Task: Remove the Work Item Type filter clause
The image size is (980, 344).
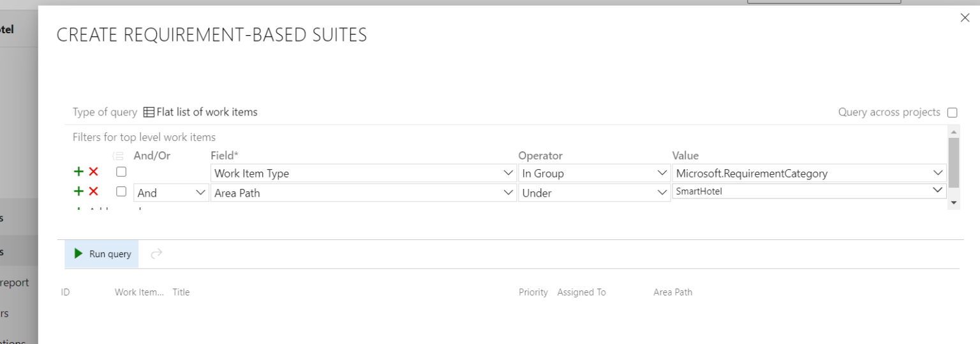Action: point(93,172)
